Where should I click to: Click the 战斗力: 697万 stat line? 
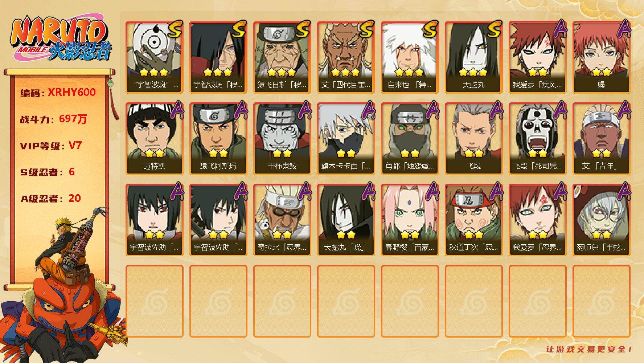coord(53,119)
